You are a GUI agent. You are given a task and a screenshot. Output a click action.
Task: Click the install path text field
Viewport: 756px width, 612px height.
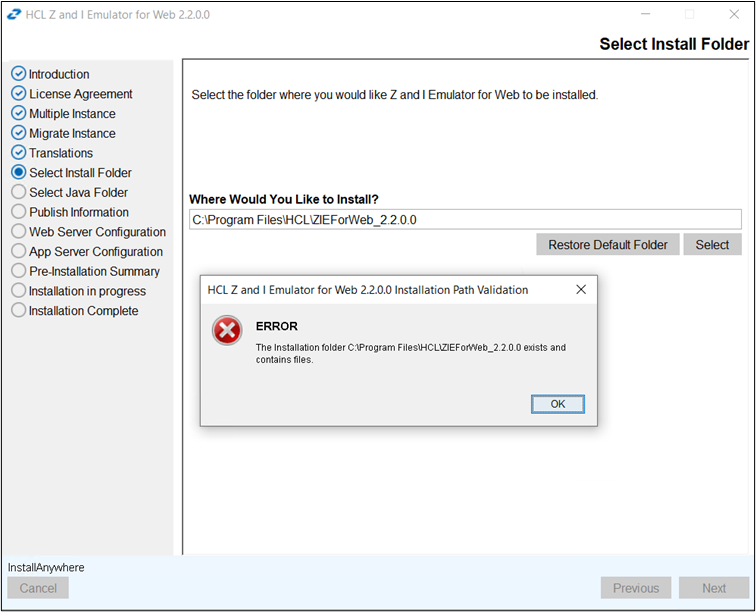click(465, 220)
